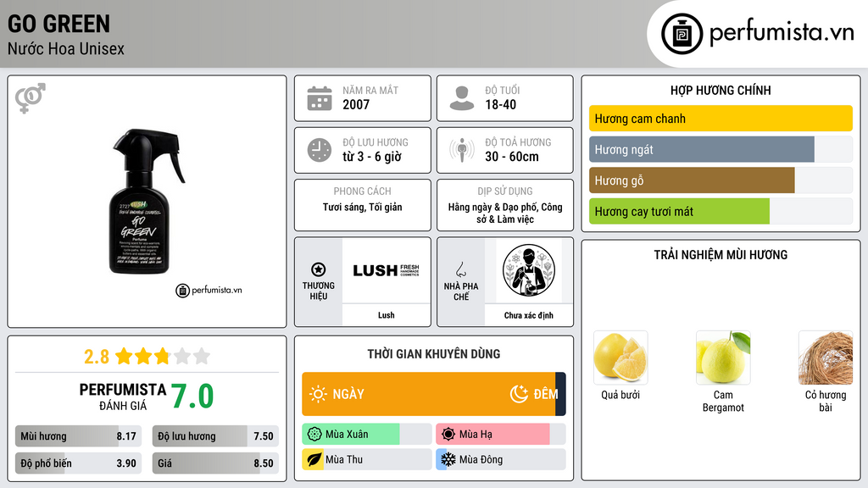
Task: Click the PERFUMISTA ĐÁNH GIÁ label
Action: tap(123, 396)
